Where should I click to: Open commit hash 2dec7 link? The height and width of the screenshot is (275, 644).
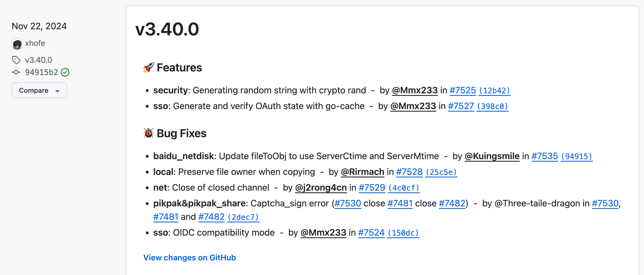(x=243, y=217)
